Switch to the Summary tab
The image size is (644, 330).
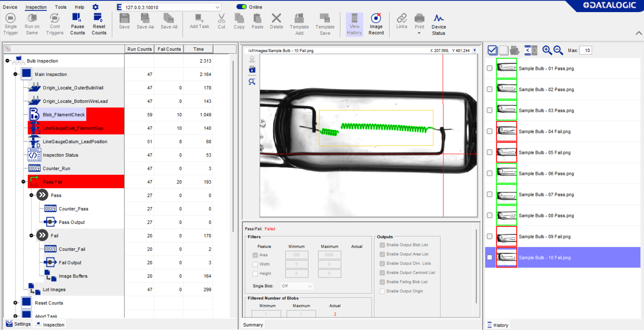253,325
